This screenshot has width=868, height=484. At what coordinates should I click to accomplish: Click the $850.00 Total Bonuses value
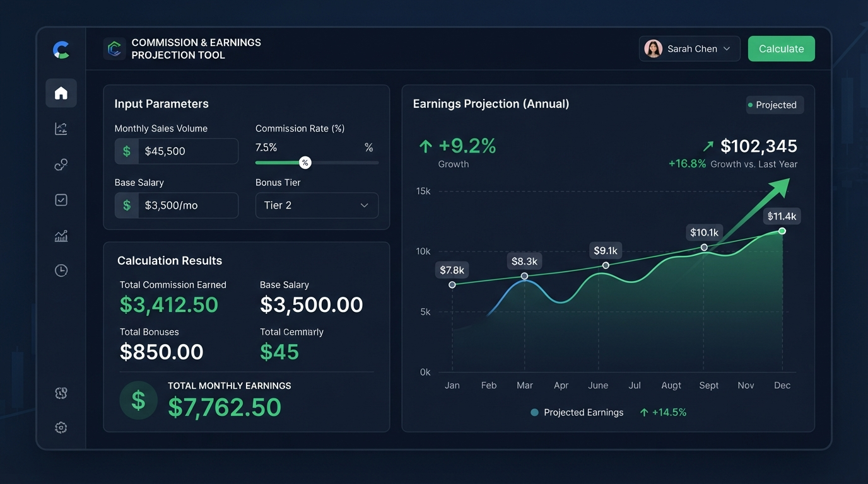(x=161, y=352)
